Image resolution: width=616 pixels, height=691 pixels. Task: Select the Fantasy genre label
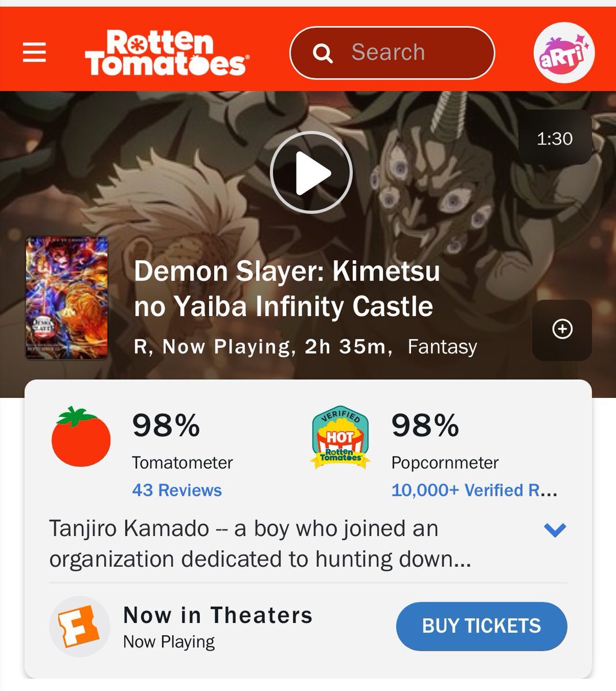click(x=442, y=347)
